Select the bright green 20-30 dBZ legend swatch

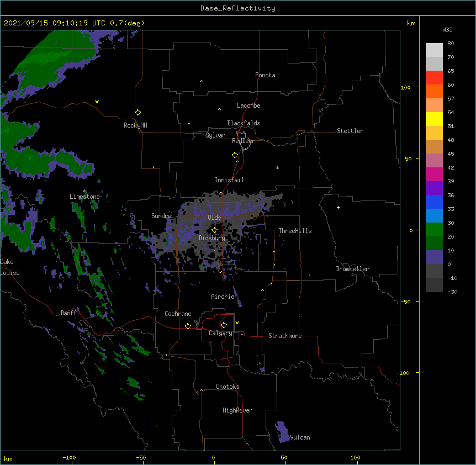click(434, 230)
